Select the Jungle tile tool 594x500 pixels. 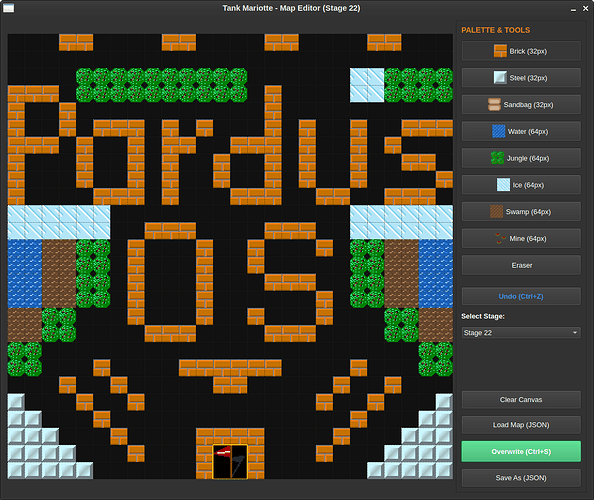pos(521,158)
